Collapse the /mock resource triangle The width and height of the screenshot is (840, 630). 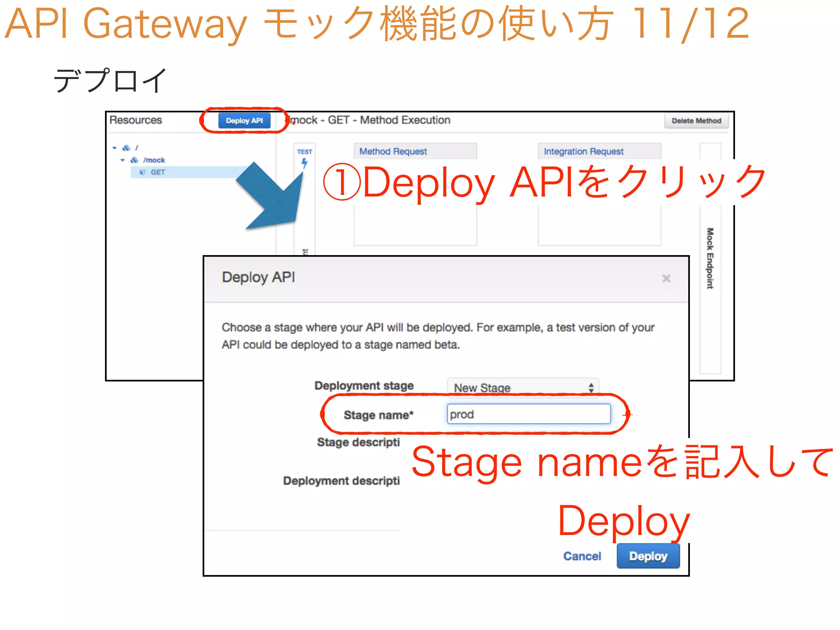pos(123,160)
